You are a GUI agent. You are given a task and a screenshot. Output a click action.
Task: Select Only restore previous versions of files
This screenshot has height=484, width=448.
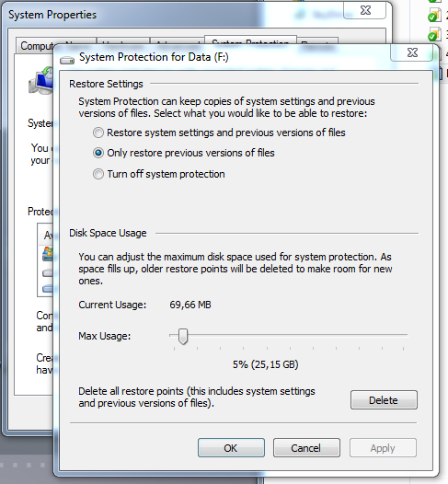pos(184,153)
